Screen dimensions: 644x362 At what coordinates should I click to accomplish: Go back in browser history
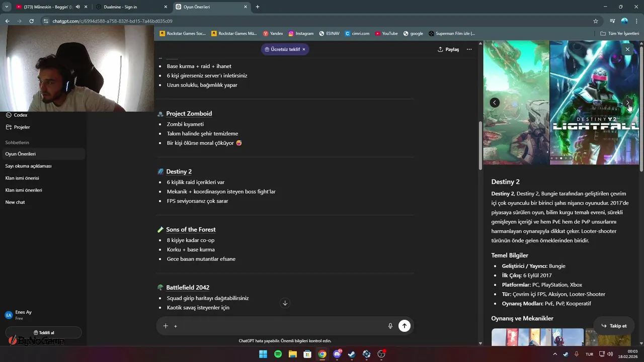pos(7,21)
